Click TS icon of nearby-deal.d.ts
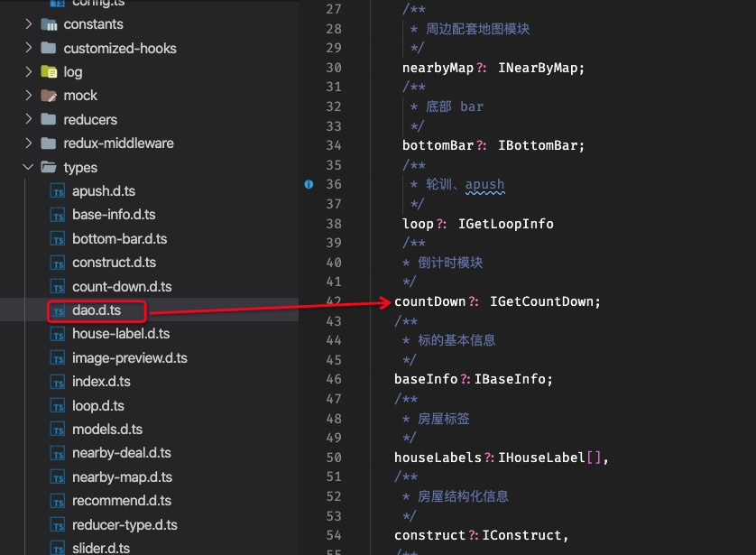Screen dimensions: 756x555 58,453
